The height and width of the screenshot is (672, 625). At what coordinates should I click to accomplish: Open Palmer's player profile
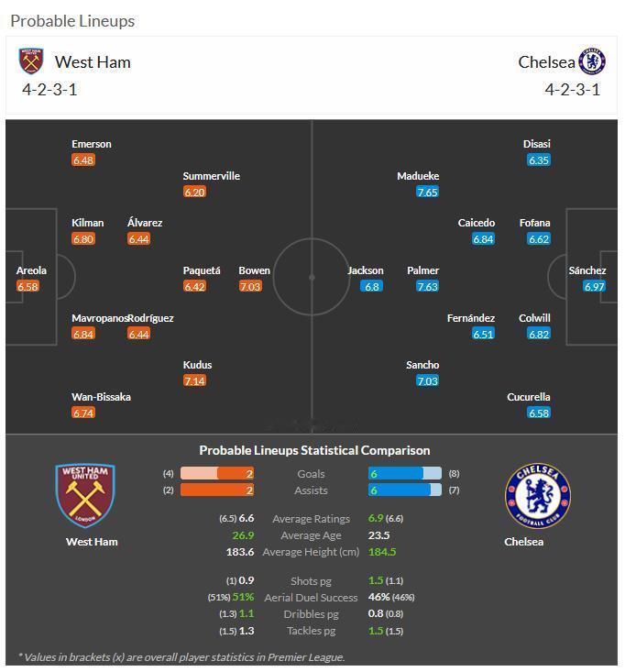pos(422,270)
